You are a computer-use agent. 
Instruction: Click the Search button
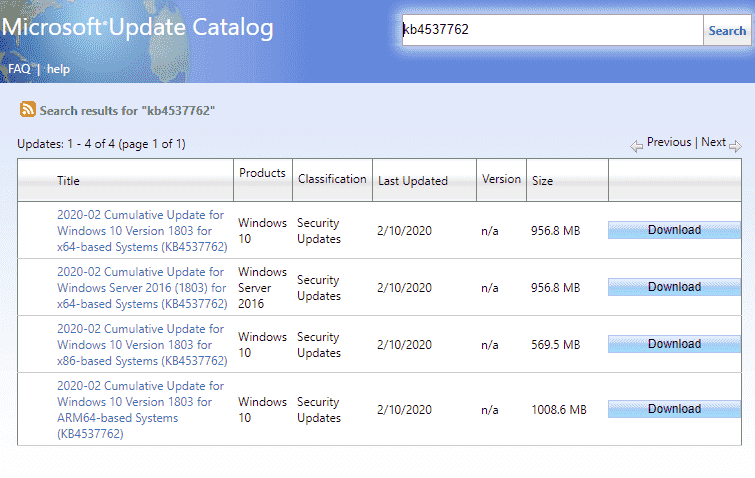pos(727,30)
